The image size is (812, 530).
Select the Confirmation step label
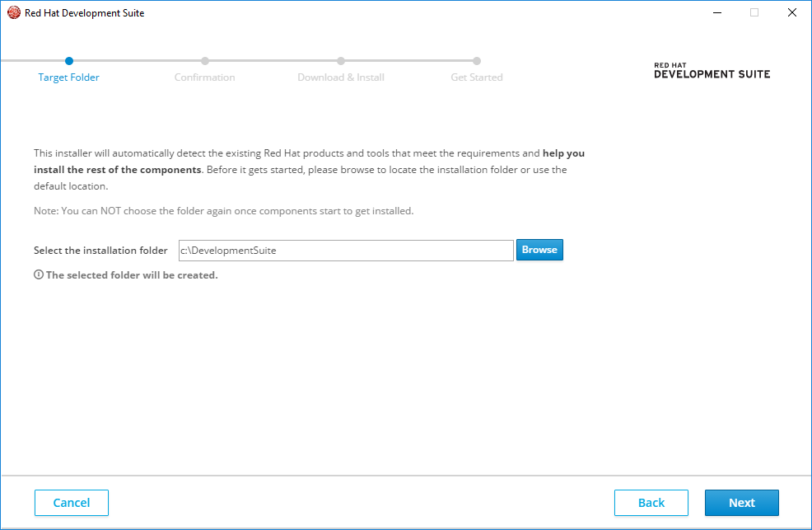tap(205, 77)
